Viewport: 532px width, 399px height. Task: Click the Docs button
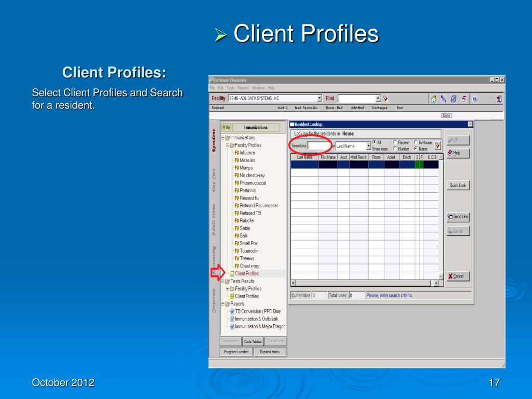[446, 115]
